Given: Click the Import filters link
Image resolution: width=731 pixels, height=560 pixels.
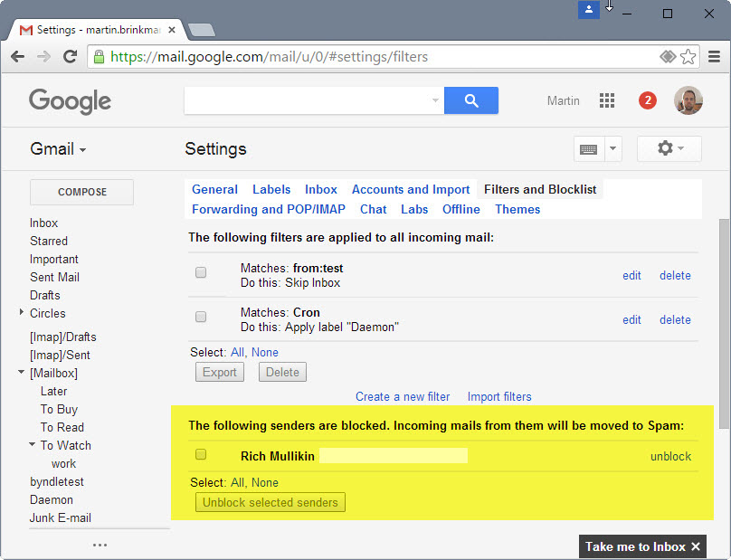Looking at the screenshot, I should pos(499,397).
